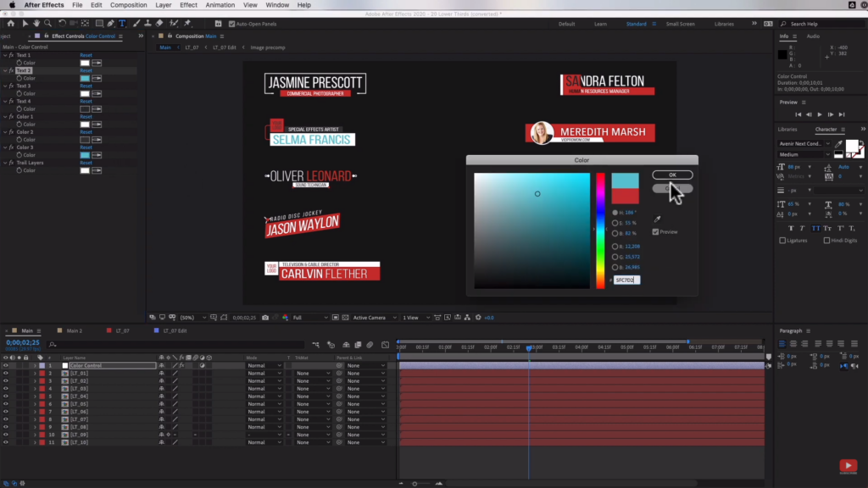Click the eyedropper in Color dialog
Viewport: 868px width, 488px height.
(x=657, y=219)
